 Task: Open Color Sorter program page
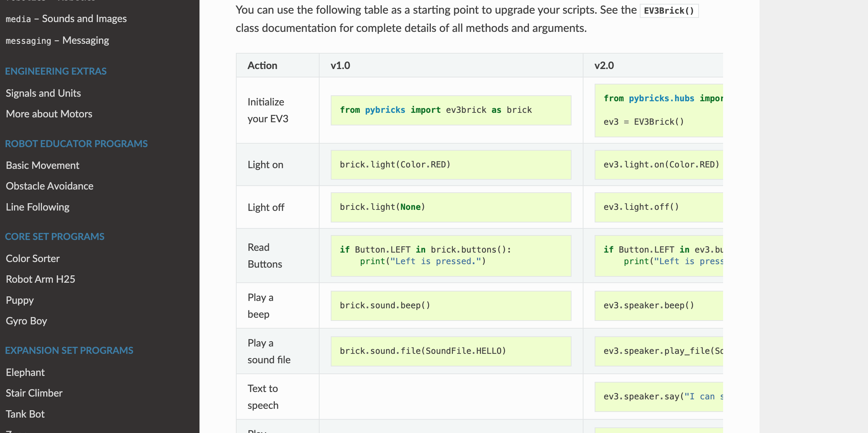[33, 259]
